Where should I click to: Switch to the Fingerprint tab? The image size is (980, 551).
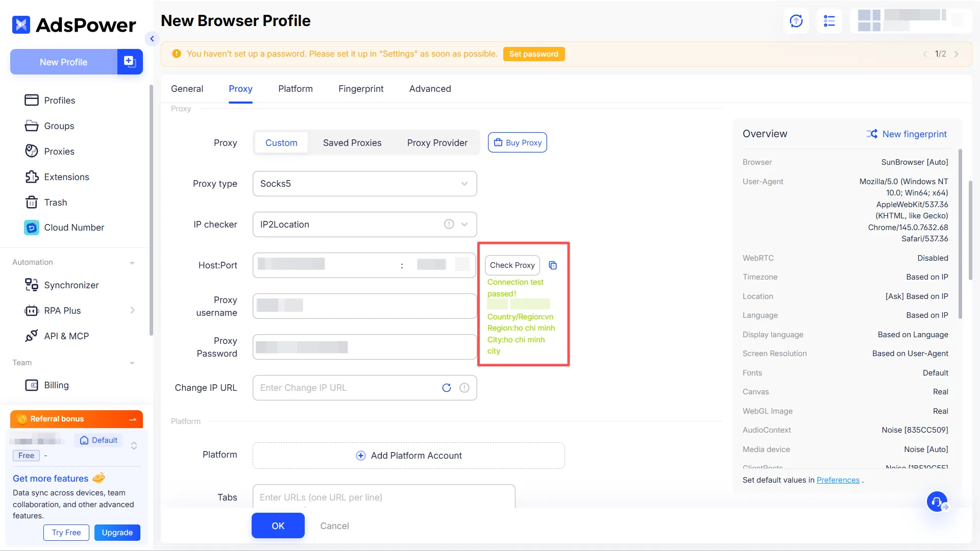(361, 89)
